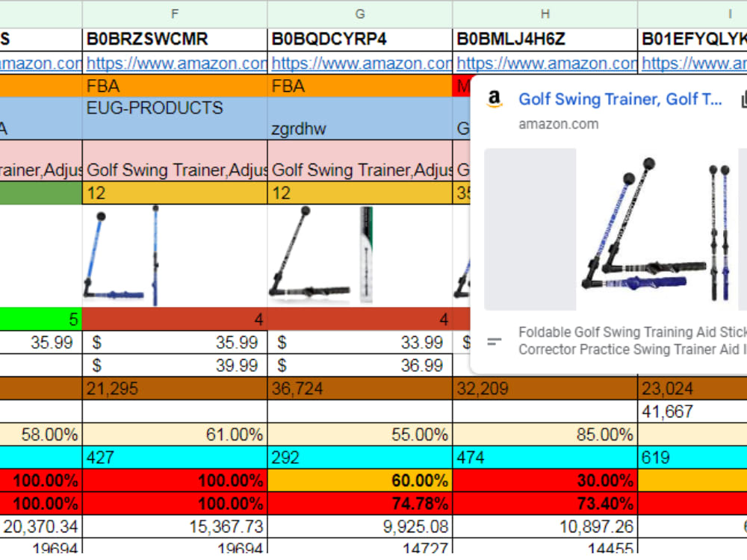Image resolution: width=747 pixels, height=560 pixels.
Task: Select the 14455 cell
Action: (x=545, y=547)
